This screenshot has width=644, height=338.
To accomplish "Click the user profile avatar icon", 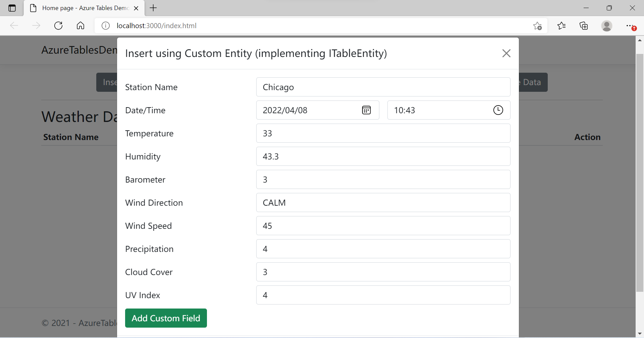I will (607, 26).
